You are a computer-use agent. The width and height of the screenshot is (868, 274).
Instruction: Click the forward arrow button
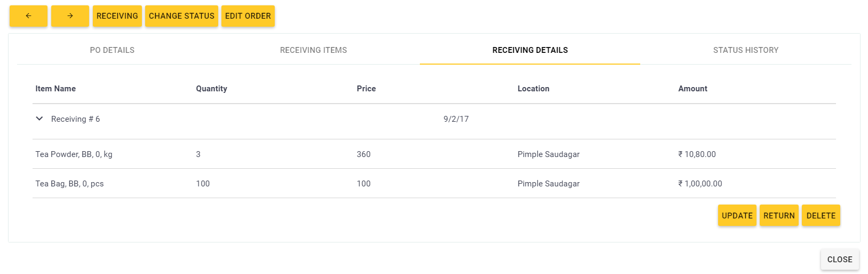(x=70, y=16)
